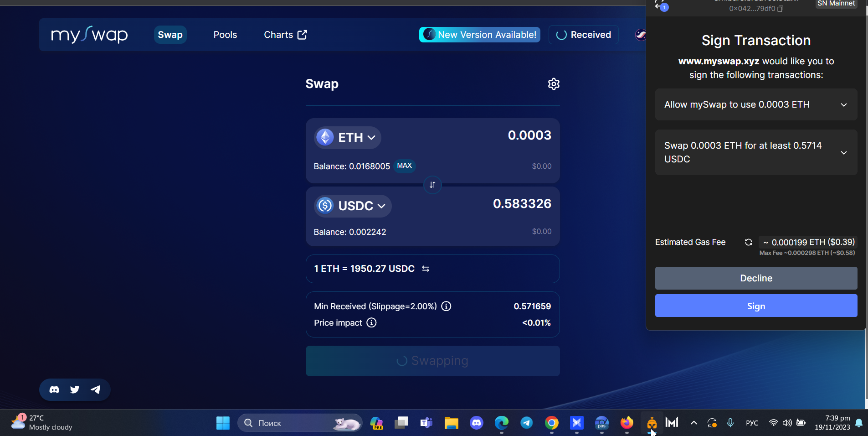
Task: Switch to the Swap tab
Action: tap(170, 35)
